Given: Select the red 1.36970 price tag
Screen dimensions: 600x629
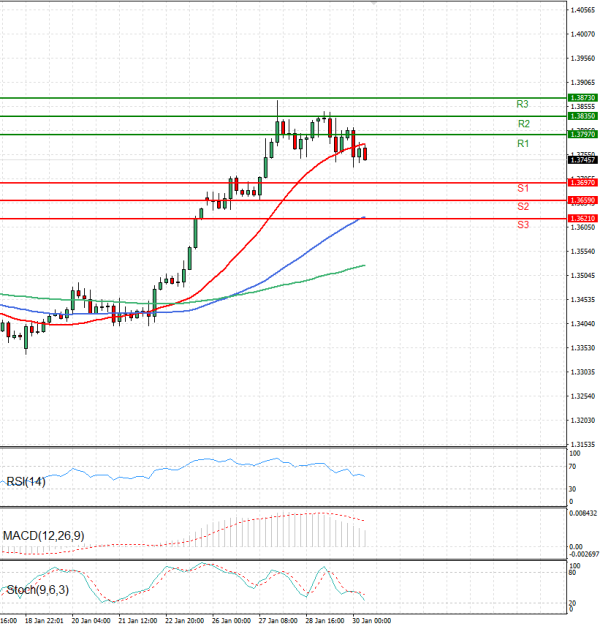Looking at the screenshot, I should (582, 183).
